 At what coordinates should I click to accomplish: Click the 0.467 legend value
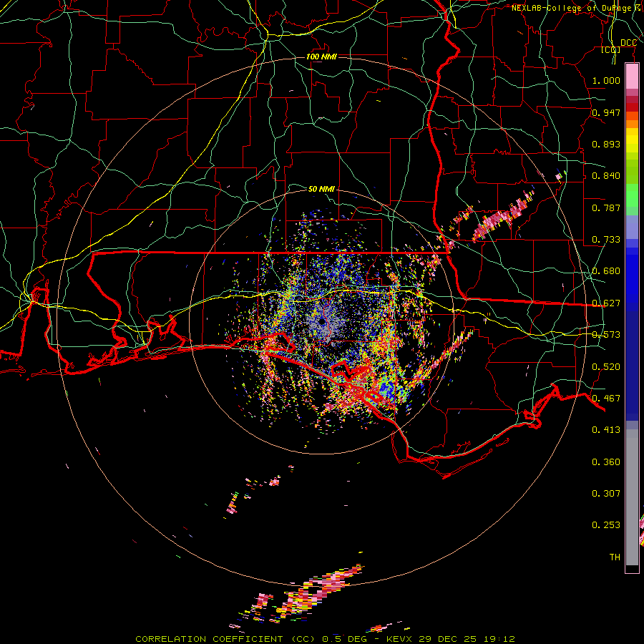click(x=606, y=399)
